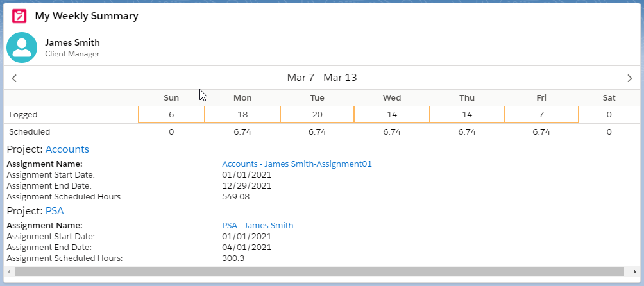Click Monday logged hours field showing 18
Screen dimensions: 644x286
(242, 115)
